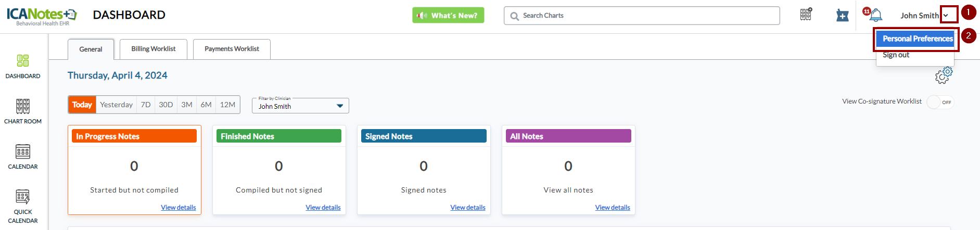Switch to the Payments Worklist tab
This screenshot has height=230, width=980.
tap(232, 49)
